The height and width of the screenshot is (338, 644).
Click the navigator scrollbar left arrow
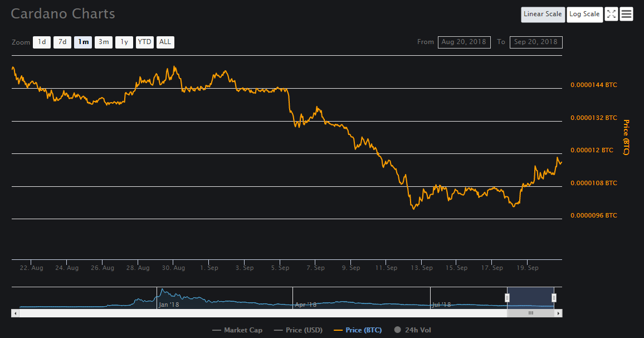15,313
